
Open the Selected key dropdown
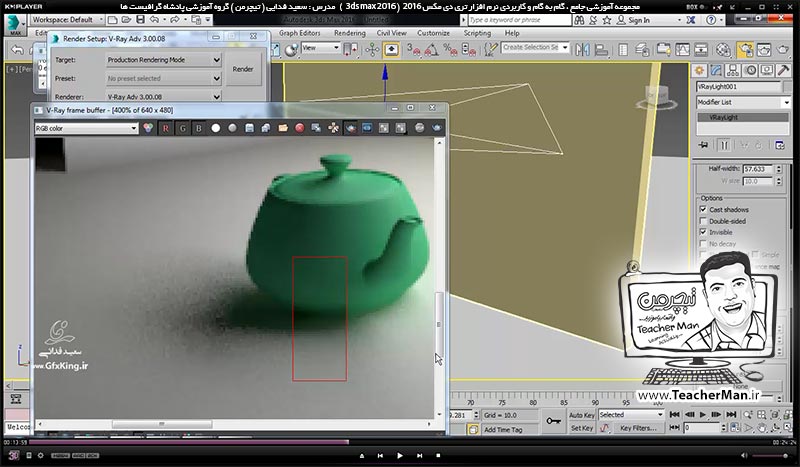pos(631,415)
